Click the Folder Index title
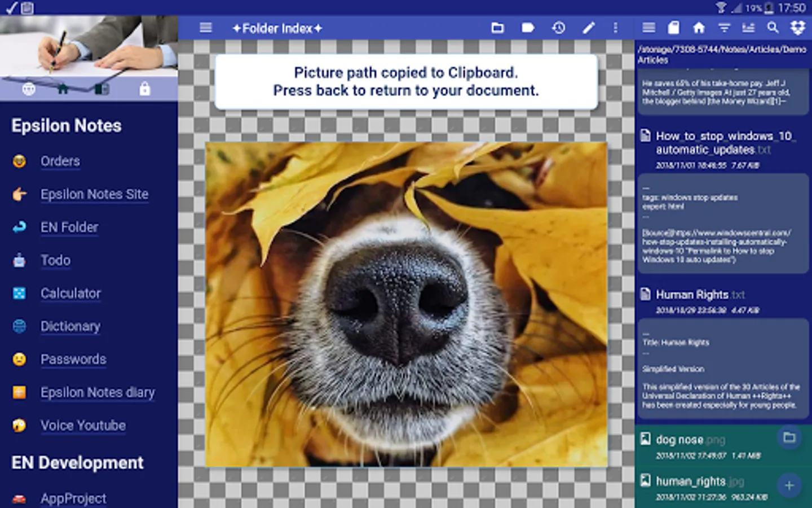 (x=277, y=28)
